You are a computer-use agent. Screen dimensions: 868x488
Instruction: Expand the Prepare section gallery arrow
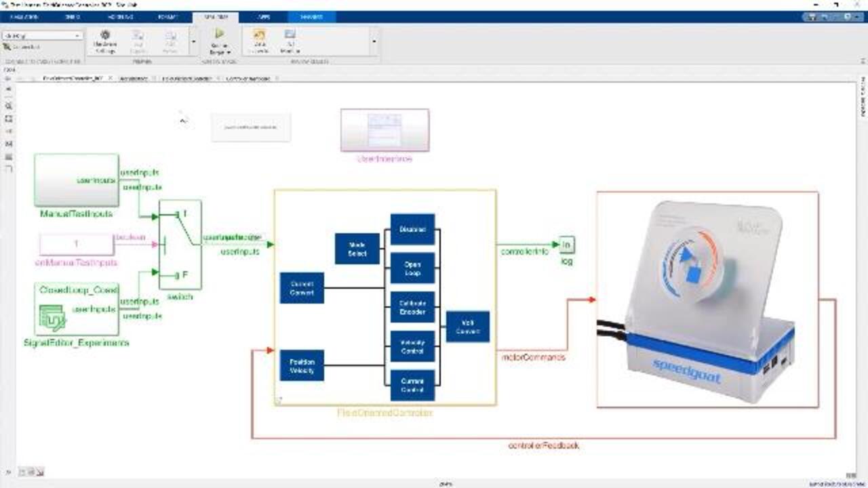coord(193,42)
